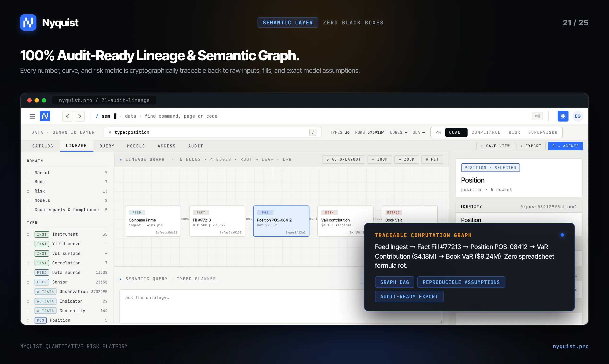The height and width of the screenshot is (364, 609).
Task: Click the Semantic Layer header pill
Action: click(x=287, y=23)
